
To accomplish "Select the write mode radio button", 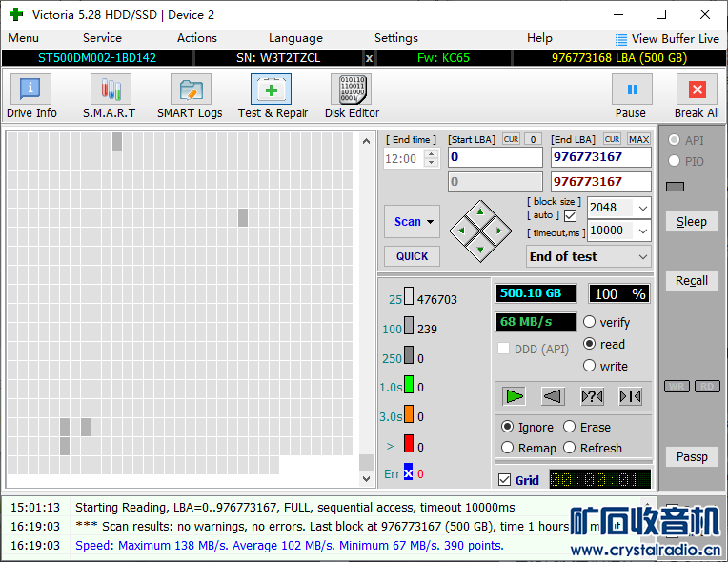I will [590, 366].
